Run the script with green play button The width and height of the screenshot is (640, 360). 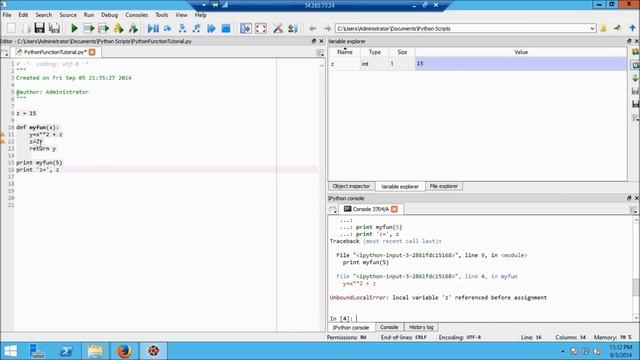click(x=74, y=28)
